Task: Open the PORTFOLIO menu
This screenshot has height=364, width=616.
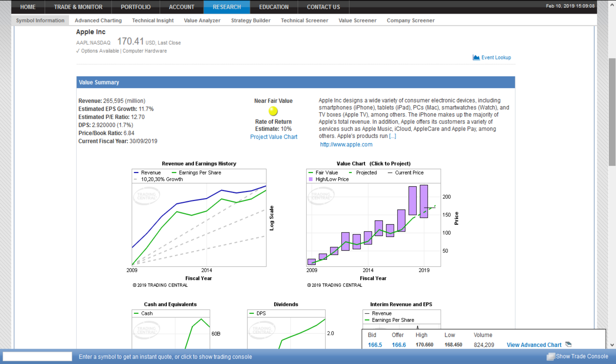Action: 136,7
